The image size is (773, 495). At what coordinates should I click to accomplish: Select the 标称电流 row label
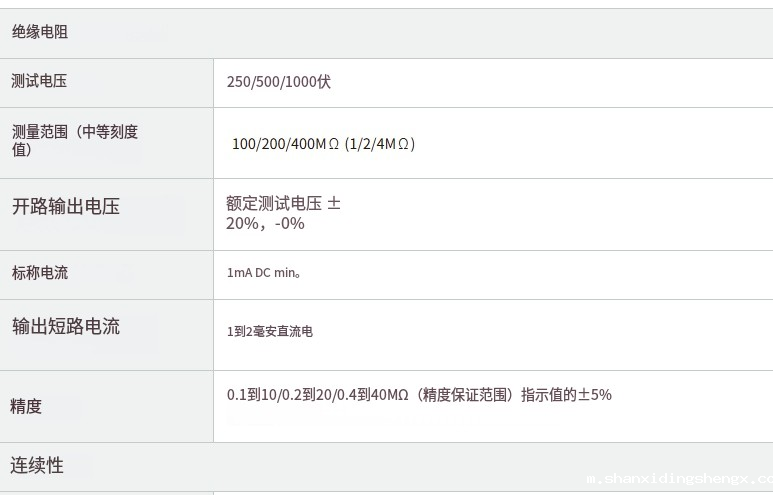coord(40,273)
